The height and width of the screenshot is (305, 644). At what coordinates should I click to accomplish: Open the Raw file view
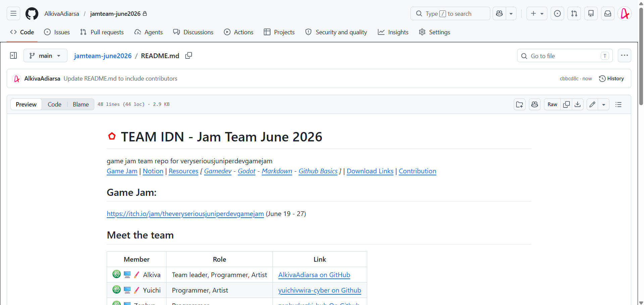pos(552,104)
